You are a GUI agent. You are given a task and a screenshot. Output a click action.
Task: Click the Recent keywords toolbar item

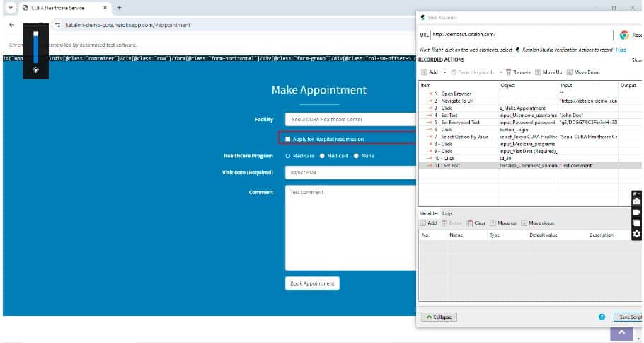click(x=472, y=72)
